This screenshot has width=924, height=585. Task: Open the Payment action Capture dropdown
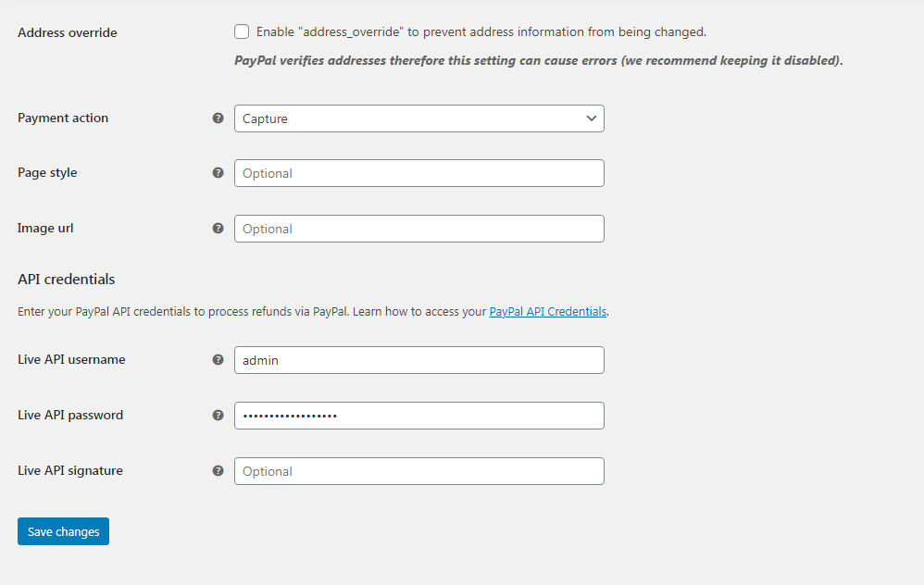[418, 118]
